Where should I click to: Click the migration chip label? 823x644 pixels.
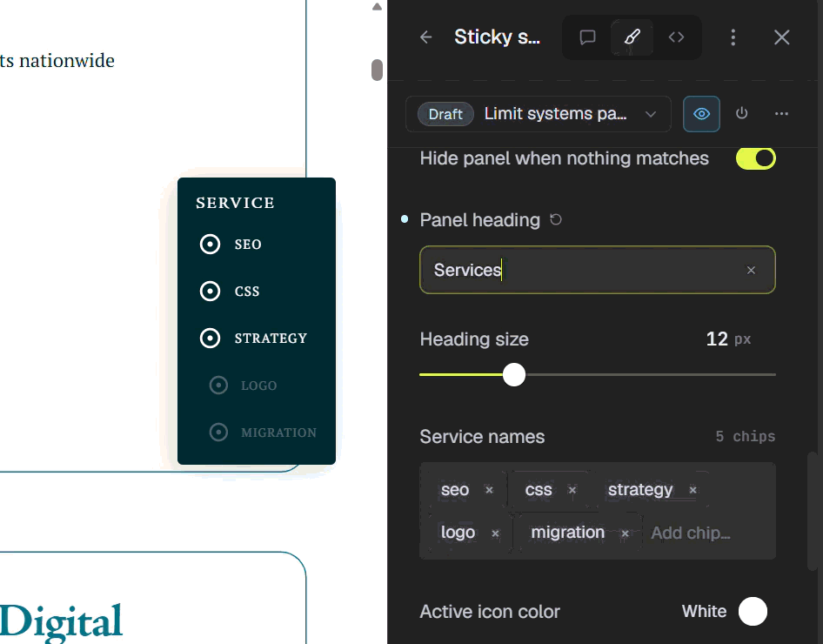(x=567, y=533)
